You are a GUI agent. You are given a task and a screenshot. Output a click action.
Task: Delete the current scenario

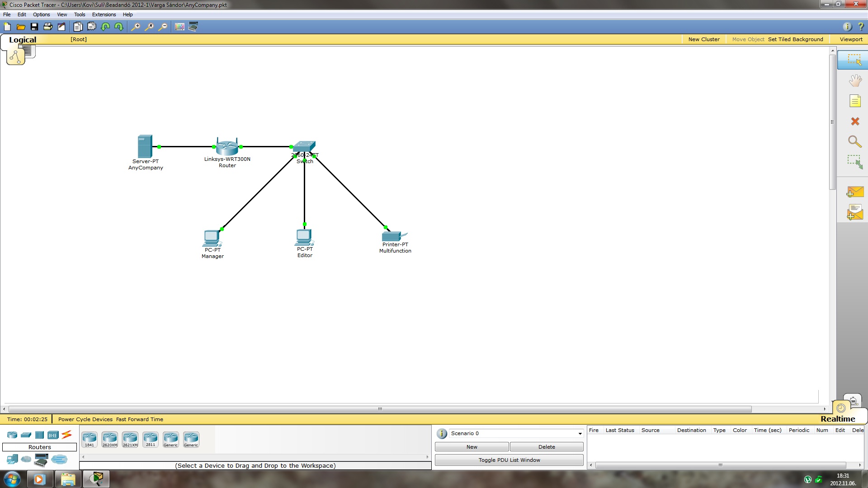547,447
